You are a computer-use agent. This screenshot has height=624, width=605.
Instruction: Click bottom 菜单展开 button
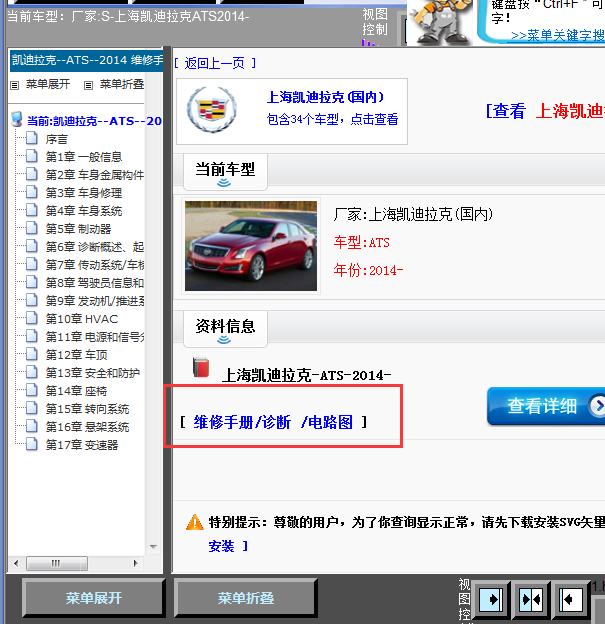pos(94,598)
